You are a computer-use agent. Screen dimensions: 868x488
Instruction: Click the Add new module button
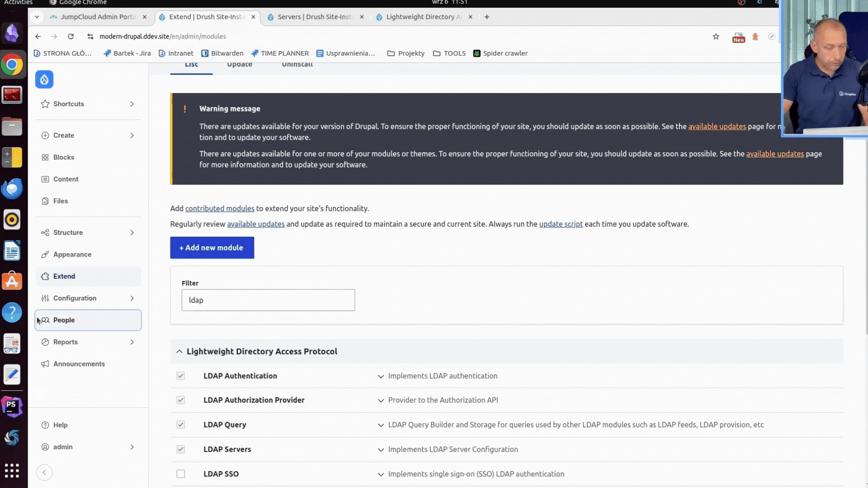pos(212,247)
